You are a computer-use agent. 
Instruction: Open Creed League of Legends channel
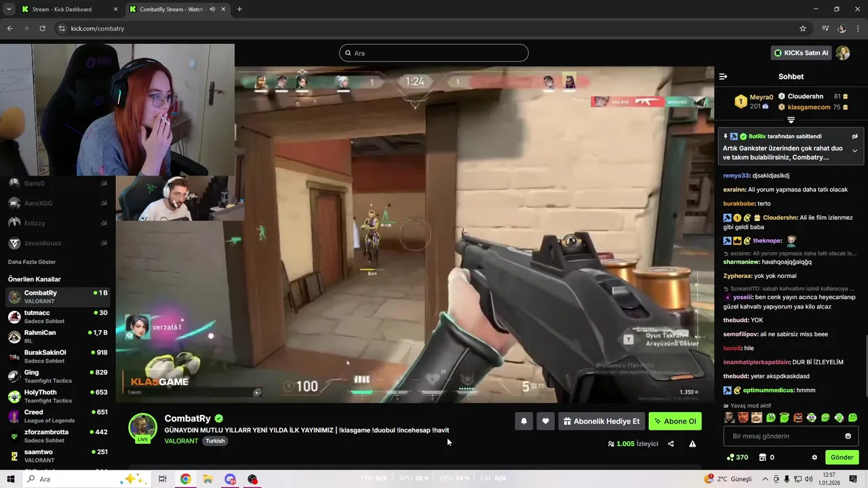(x=58, y=416)
